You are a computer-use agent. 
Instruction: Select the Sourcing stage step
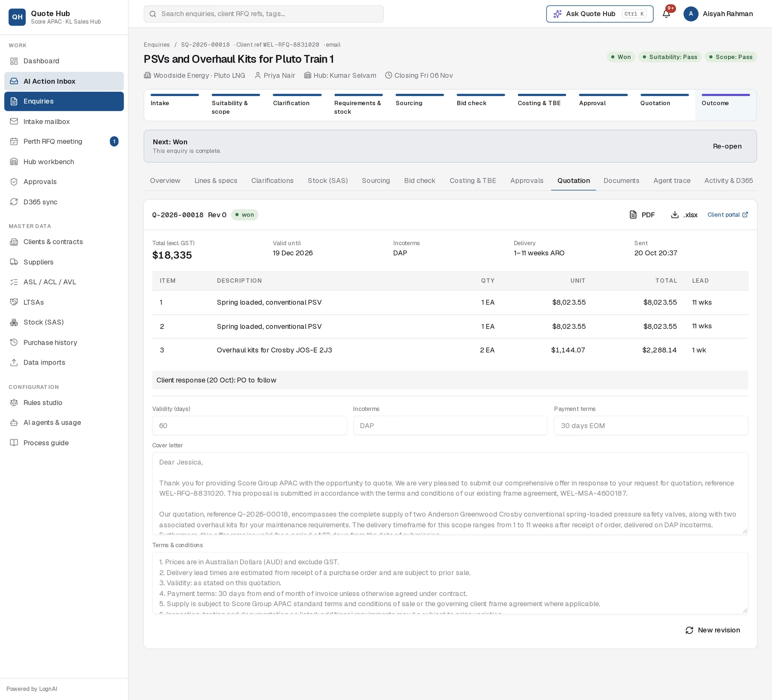pos(419,105)
